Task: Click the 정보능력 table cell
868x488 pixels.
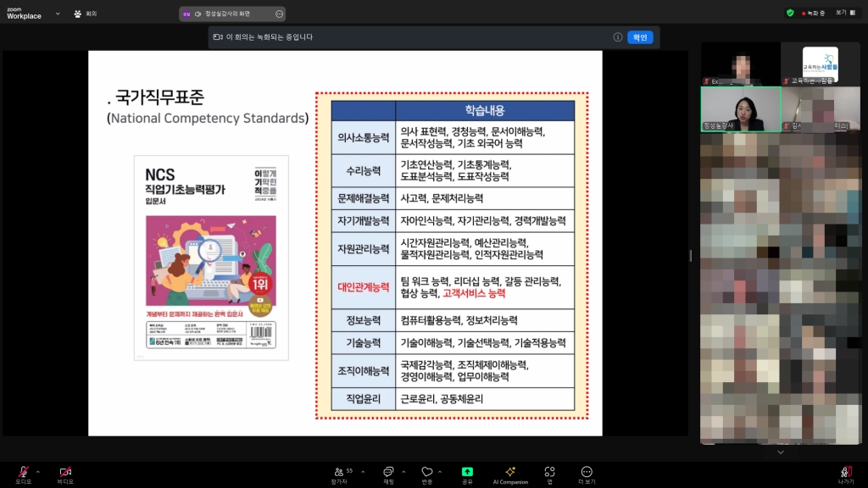Action: (x=363, y=320)
